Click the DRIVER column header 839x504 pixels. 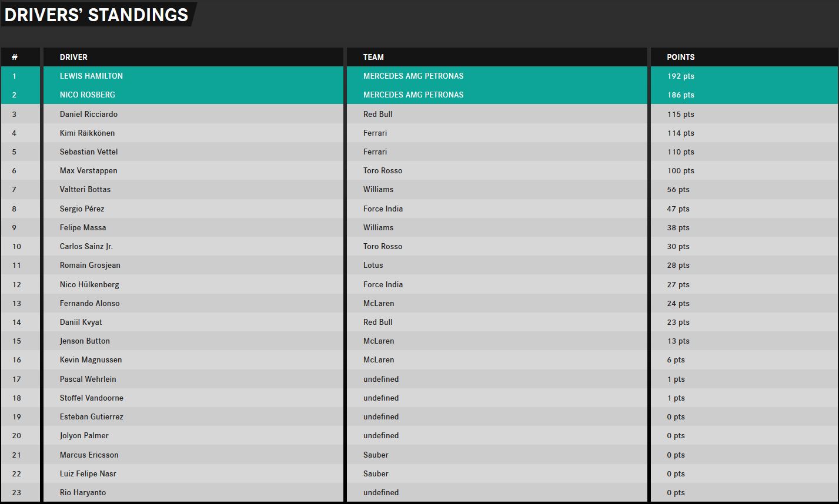click(73, 57)
